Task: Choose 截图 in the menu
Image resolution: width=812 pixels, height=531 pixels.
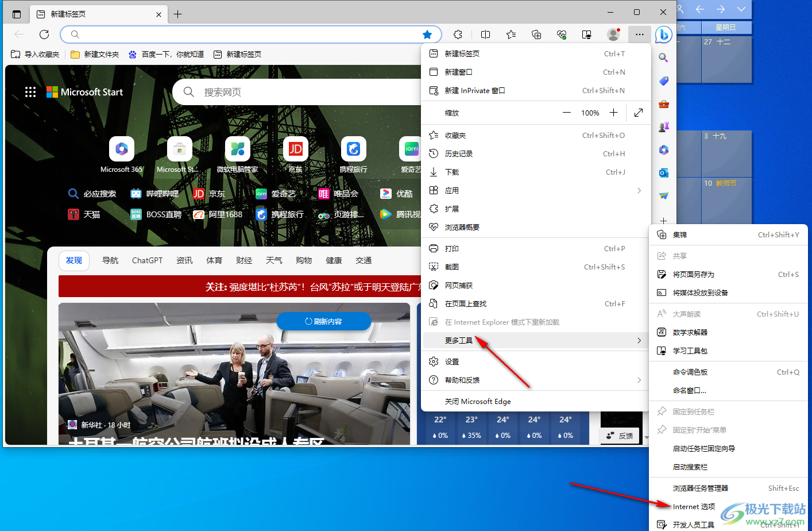Action: pos(536,267)
